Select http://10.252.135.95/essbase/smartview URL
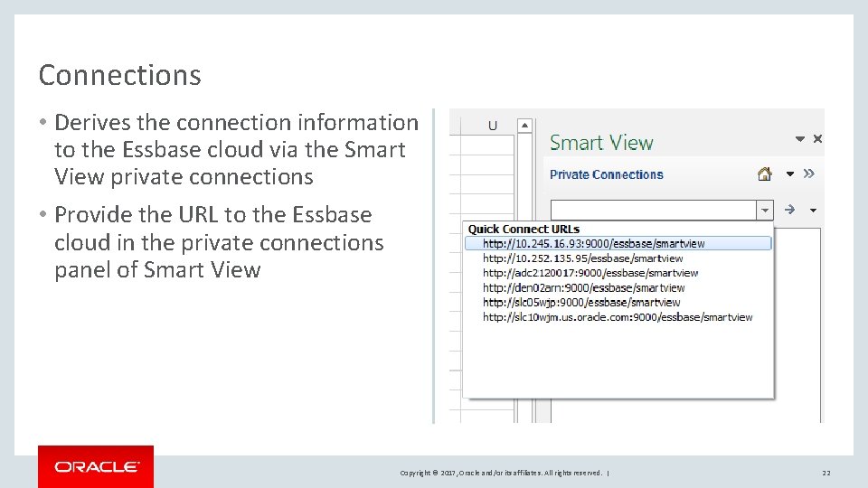This screenshot has width=868, height=488. (583, 258)
